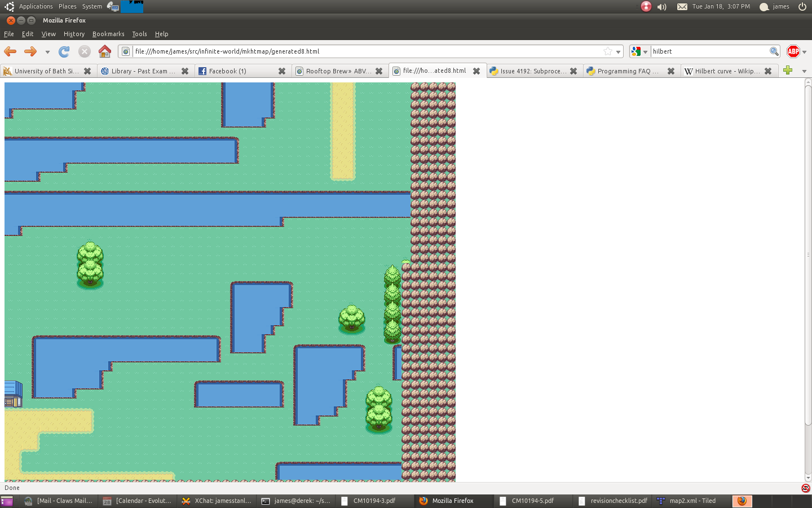
Task: Open the volume control in top panel
Action: click(662, 7)
